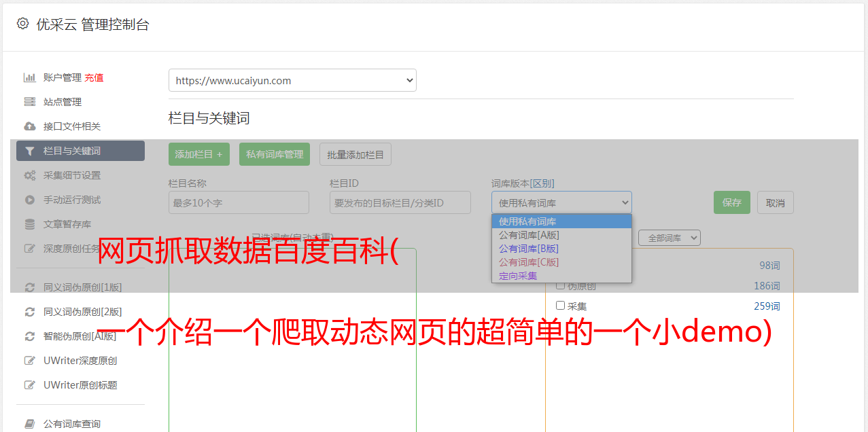Click the 98词 count link

click(x=769, y=266)
